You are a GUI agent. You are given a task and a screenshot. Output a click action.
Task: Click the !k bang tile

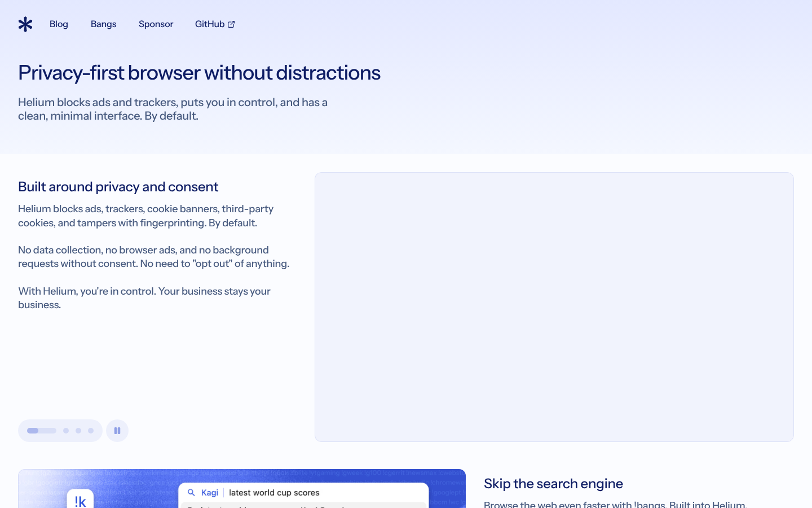(x=80, y=499)
